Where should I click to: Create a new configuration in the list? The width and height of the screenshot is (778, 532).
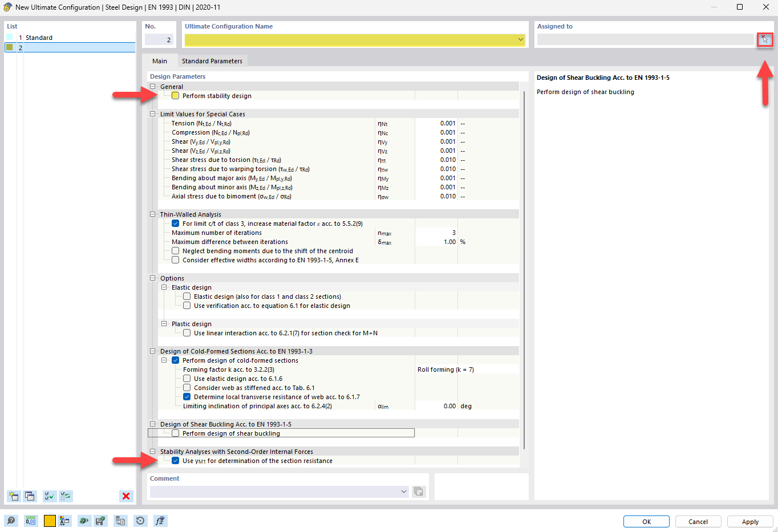click(14, 496)
